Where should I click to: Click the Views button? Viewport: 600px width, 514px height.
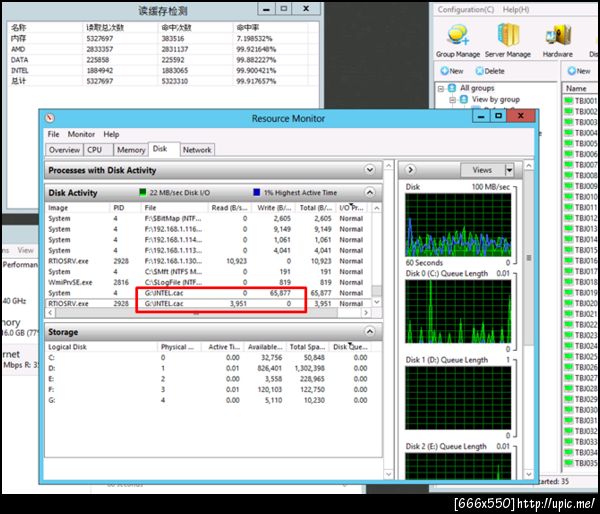tap(482, 170)
